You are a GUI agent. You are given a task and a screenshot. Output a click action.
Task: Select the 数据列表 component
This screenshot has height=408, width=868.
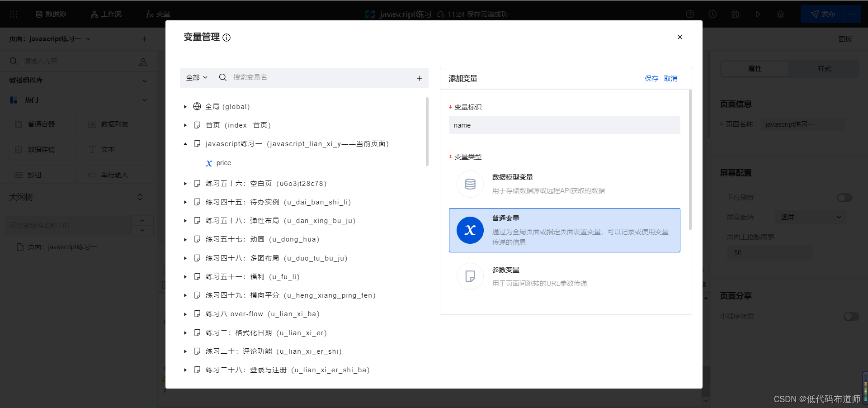[x=116, y=124]
